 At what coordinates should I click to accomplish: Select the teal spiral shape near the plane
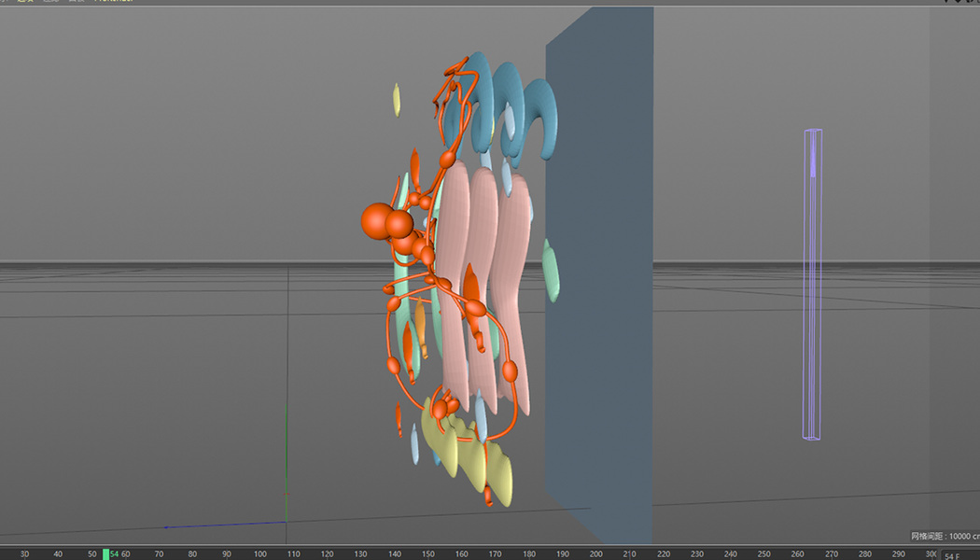click(539, 118)
